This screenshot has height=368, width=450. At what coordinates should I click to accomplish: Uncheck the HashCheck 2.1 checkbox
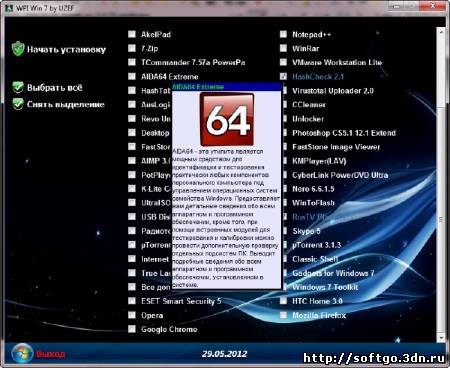coord(283,76)
